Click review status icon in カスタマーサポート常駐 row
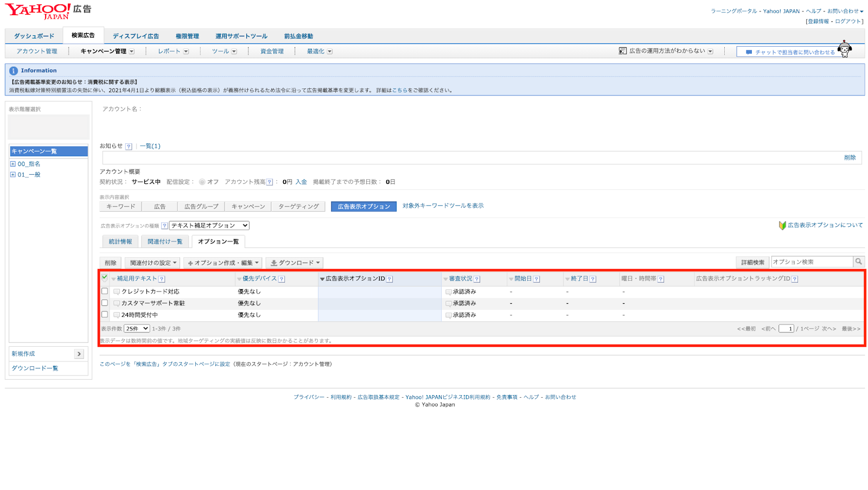Screen dimensions: 868x490 click(x=449, y=303)
